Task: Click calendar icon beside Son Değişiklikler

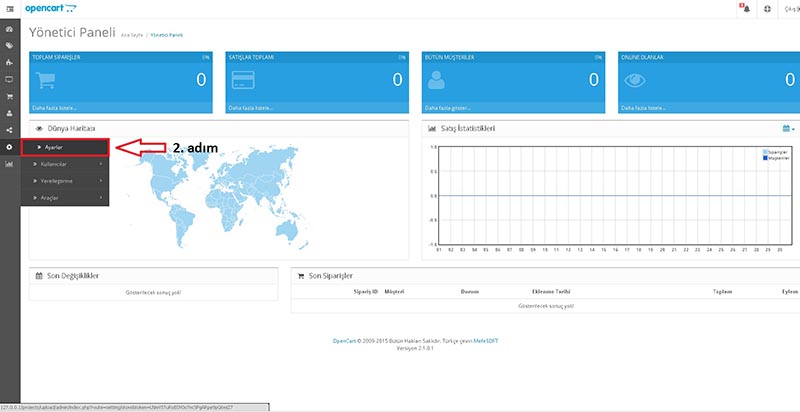Action: point(39,276)
